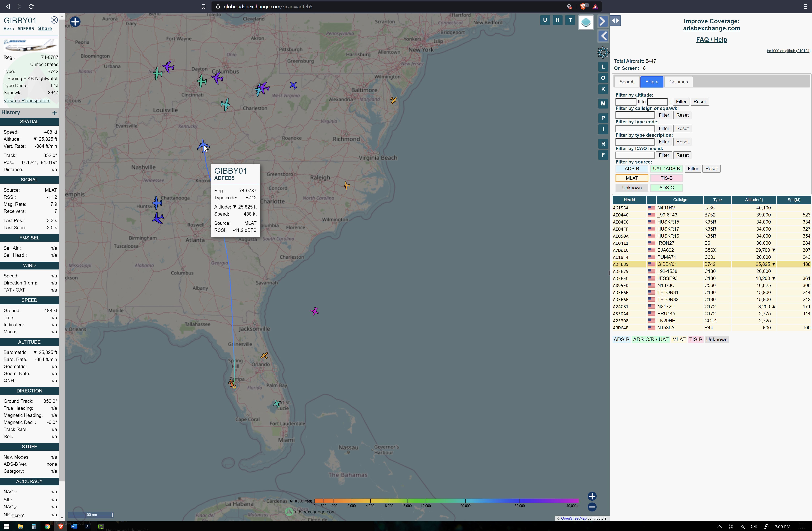Viewport: 812px width, 531px height.
Task: Toggle the O map button
Action: pyautogui.click(x=603, y=78)
